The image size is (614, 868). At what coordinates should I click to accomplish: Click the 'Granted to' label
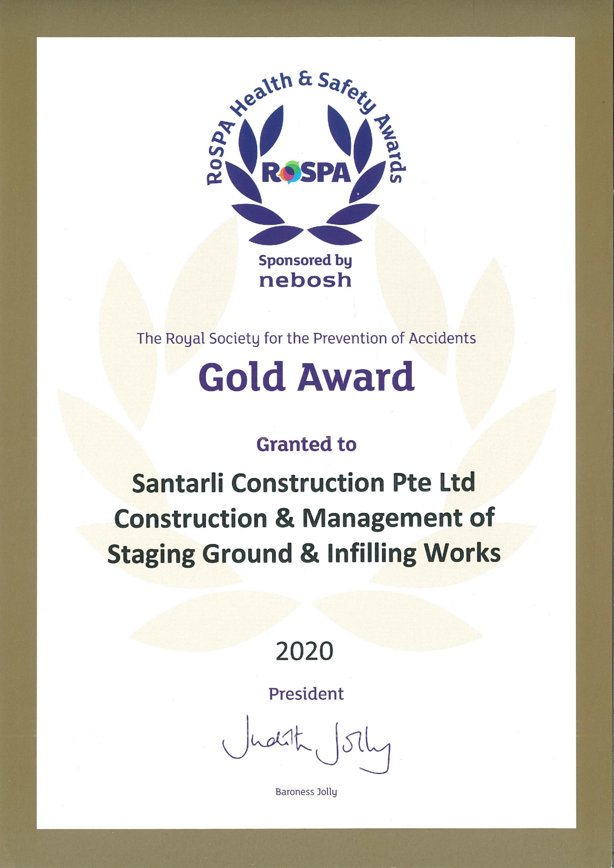coord(306,445)
